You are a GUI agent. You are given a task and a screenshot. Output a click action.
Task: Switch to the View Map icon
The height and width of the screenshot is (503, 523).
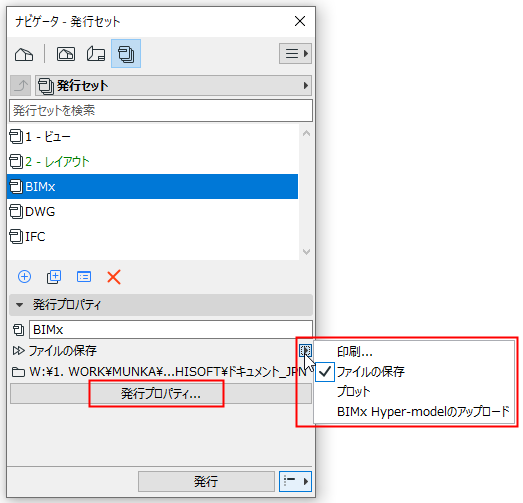point(66,54)
